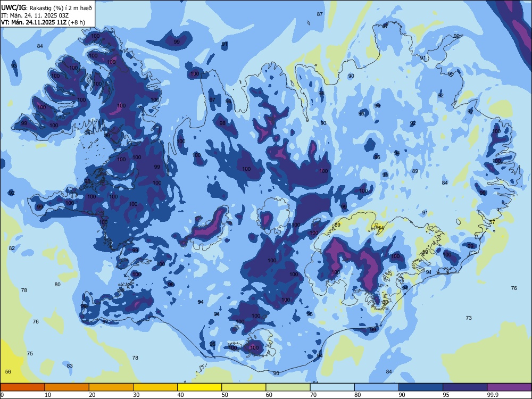The height and width of the screenshot is (399, 532).
Task: Click the map value '75' in the yellow-green area
Action: pyautogui.click(x=30, y=354)
